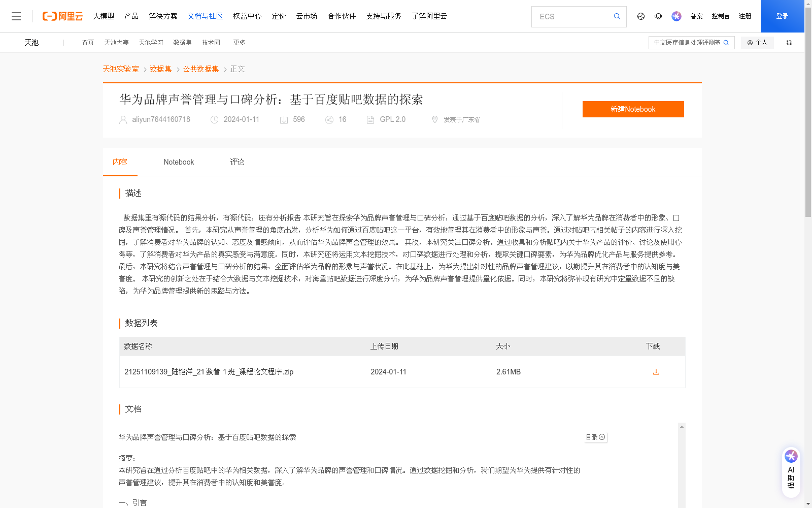This screenshot has height=508, width=812.
Task: Open the 个人 account dropdown
Action: click(757, 43)
